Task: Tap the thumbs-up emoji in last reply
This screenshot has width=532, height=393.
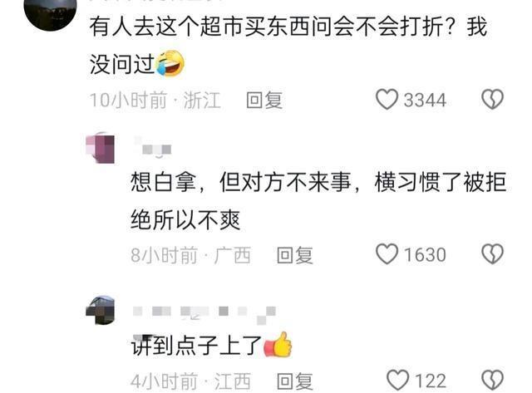Action: [x=278, y=345]
